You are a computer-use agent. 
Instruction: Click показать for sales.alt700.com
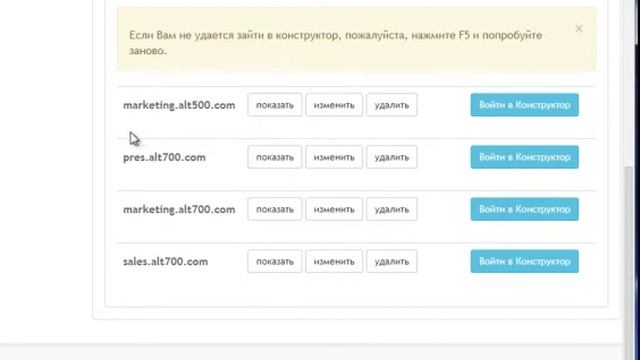pos(275,261)
